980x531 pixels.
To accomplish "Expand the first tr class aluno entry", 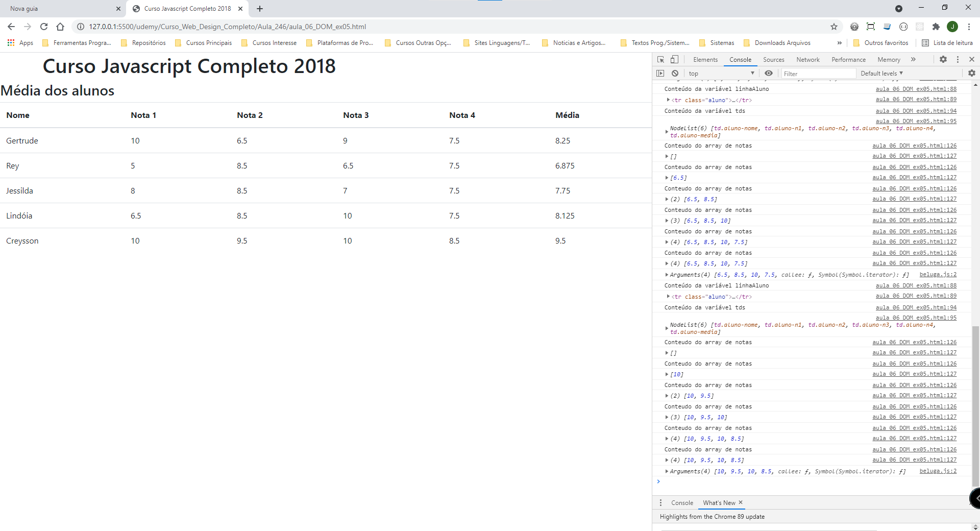I will [x=668, y=100].
